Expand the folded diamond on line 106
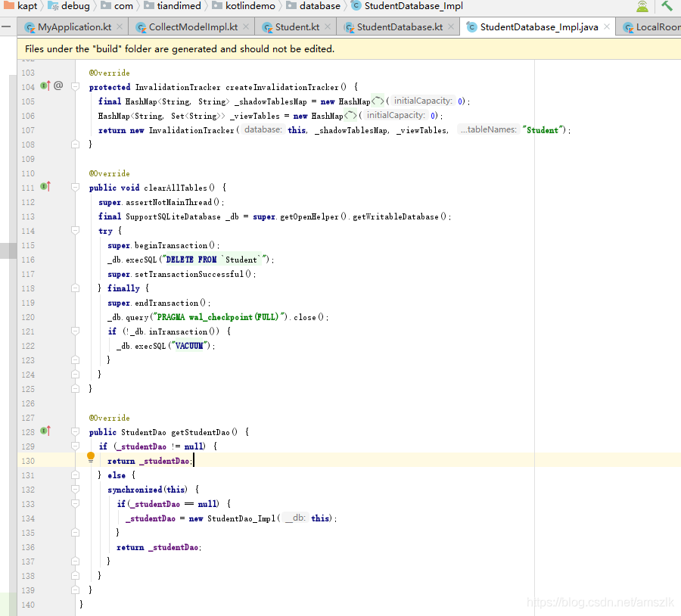681x616 pixels. click(350, 115)
